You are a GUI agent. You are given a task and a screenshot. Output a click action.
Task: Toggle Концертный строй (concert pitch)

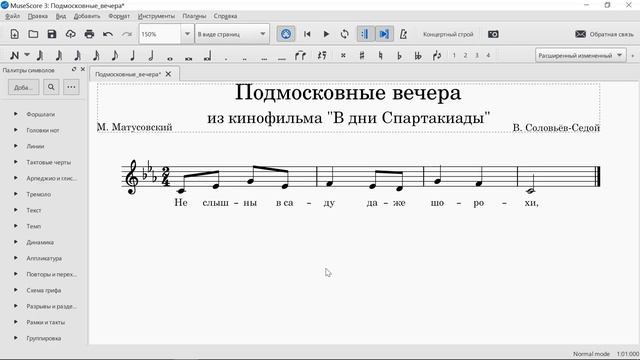coord(448,34)
